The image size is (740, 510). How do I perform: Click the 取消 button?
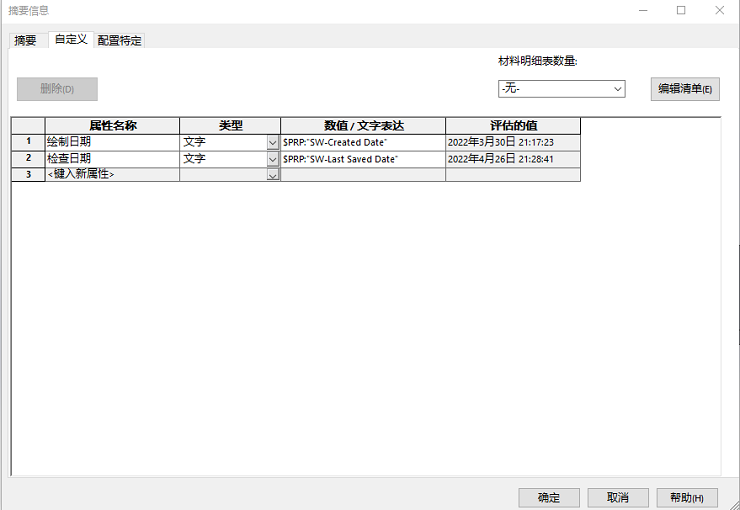point(618,498)
